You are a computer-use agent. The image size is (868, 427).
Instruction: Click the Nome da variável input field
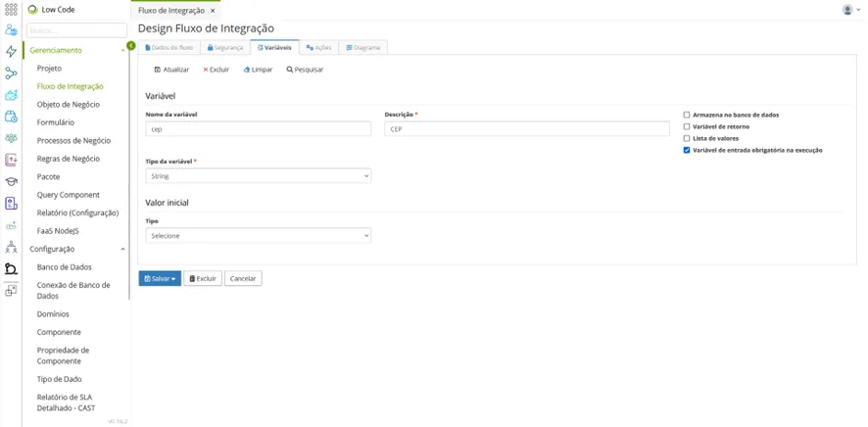(x=258, y=129)
